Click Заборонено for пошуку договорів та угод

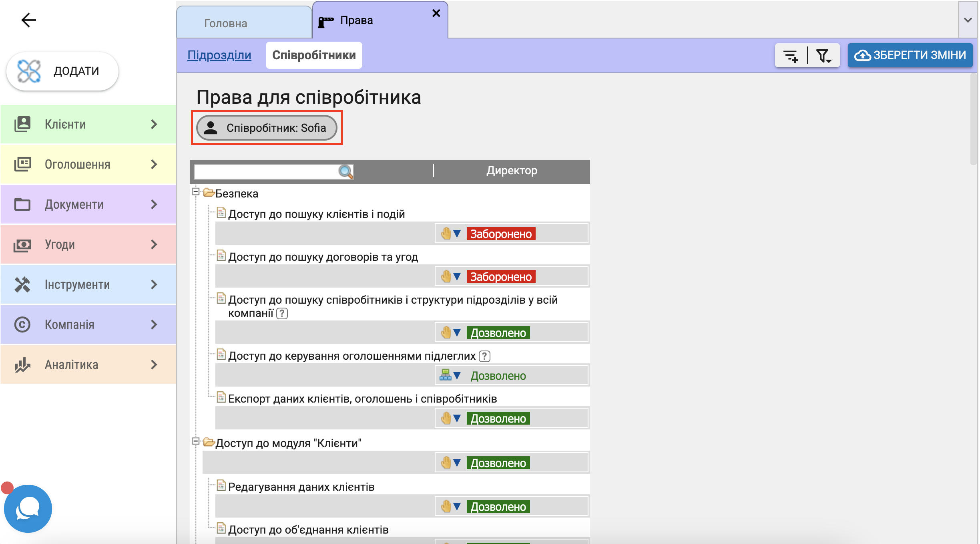tap(501, 276)
